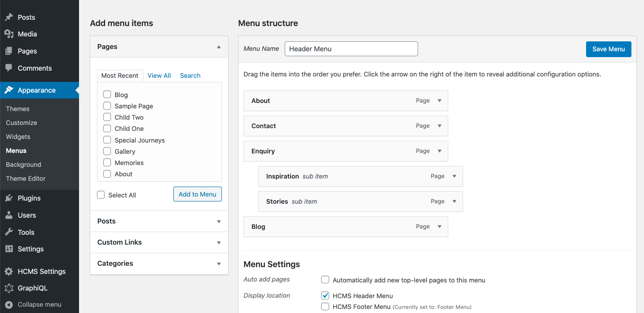Open the Users person icon
This screenshot has width=644, height=313.
pyautogui.click(x=9, y=215)
